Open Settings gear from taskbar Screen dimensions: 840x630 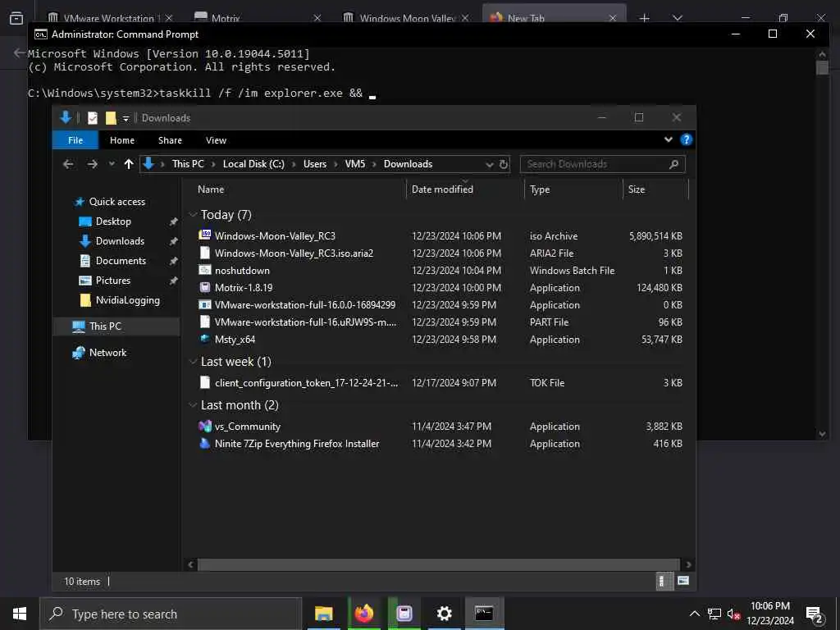[x=444, y=614]
